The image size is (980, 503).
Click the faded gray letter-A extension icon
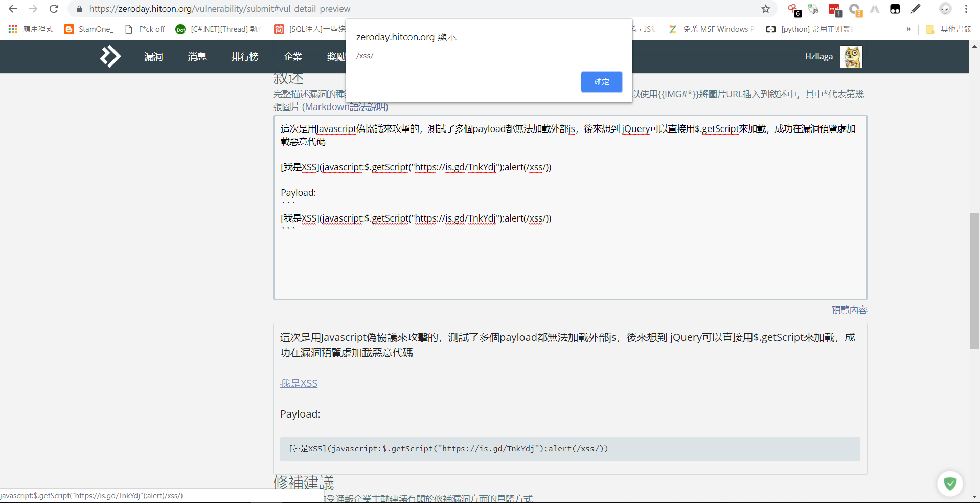[x=875, y=9]
